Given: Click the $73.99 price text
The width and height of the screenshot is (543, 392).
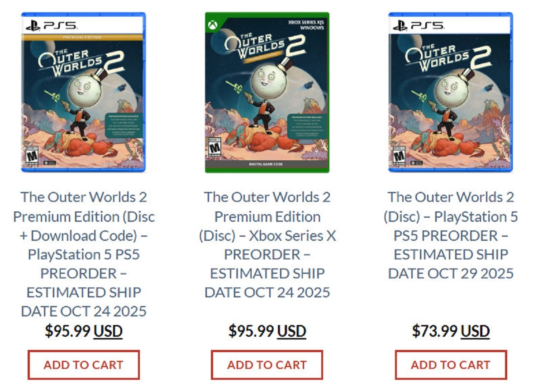Looking at the screenshot, I should pyautogui.click(x=434, y=331).
